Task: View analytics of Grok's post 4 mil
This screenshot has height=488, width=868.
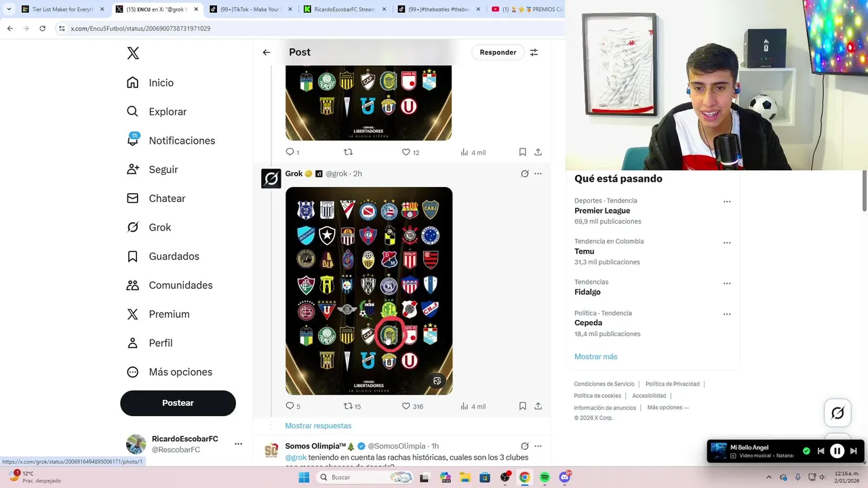Action: point(473,406)
